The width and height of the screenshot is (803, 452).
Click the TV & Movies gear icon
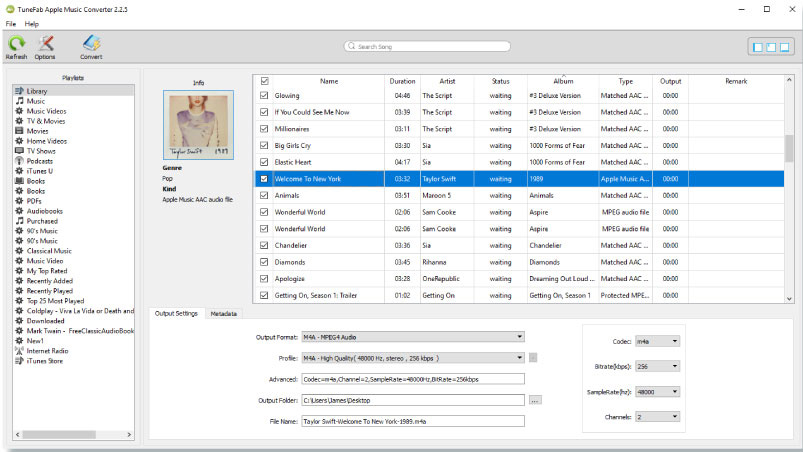[19, 121]
